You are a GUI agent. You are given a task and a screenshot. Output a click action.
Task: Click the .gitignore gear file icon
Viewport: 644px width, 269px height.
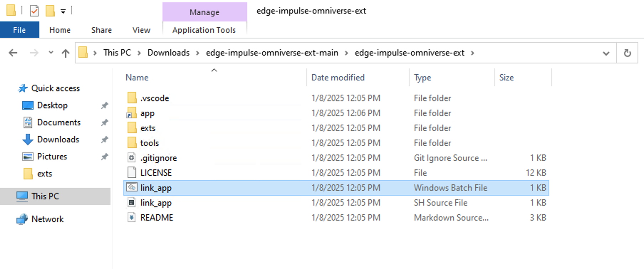pos(132,158)
